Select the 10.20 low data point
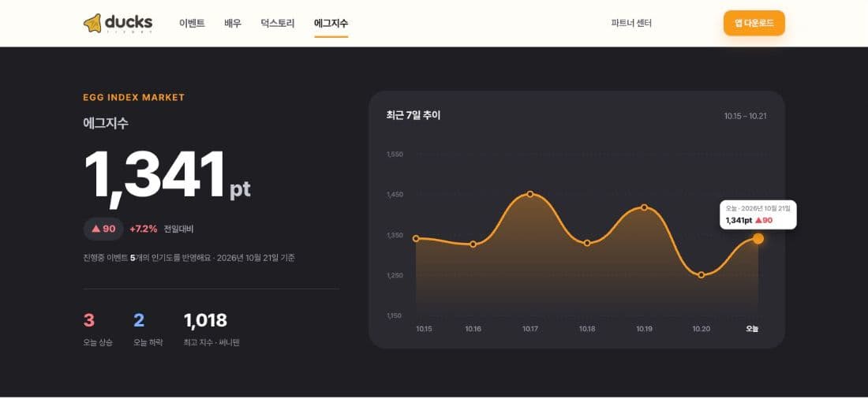This screenshot has height=399, width=868. 702,275
